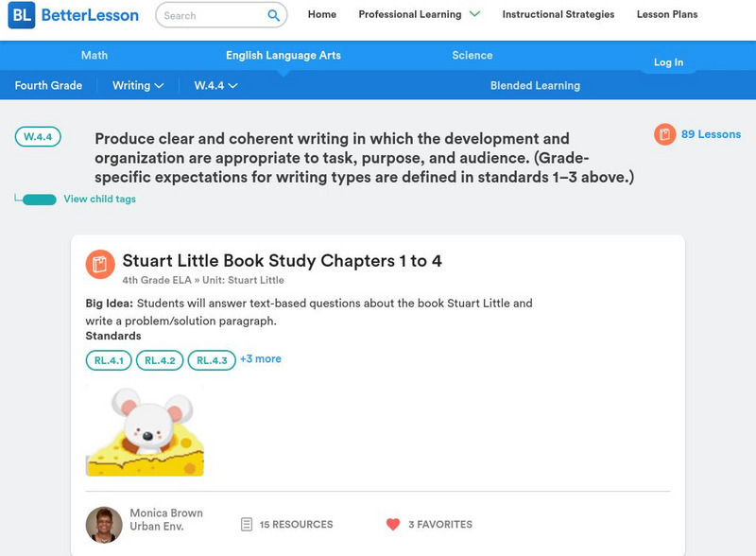756x556 pixels.
Task: Click the W.4.4 tag badge
Action: [x=38, y=136]
